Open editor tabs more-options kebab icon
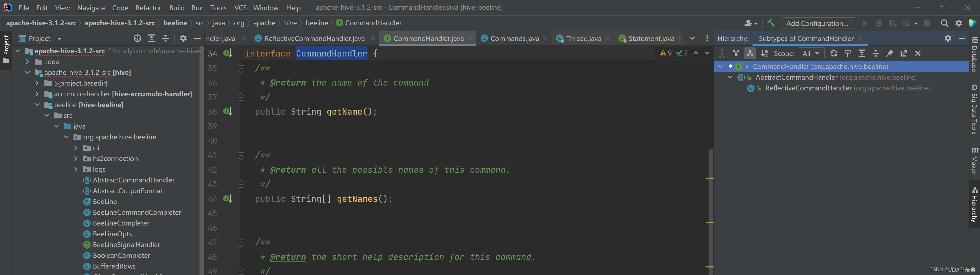This screenshot has height=275, width=980. (x=707, y=38)
